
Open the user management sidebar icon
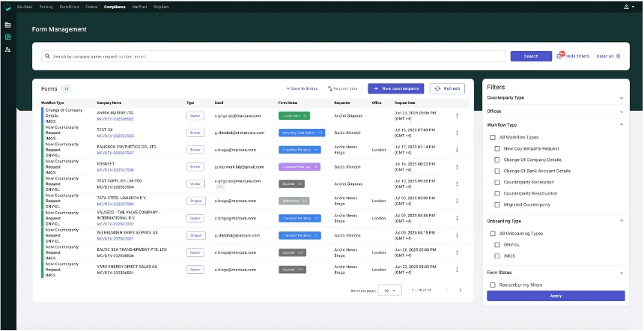tap(7, 49)
